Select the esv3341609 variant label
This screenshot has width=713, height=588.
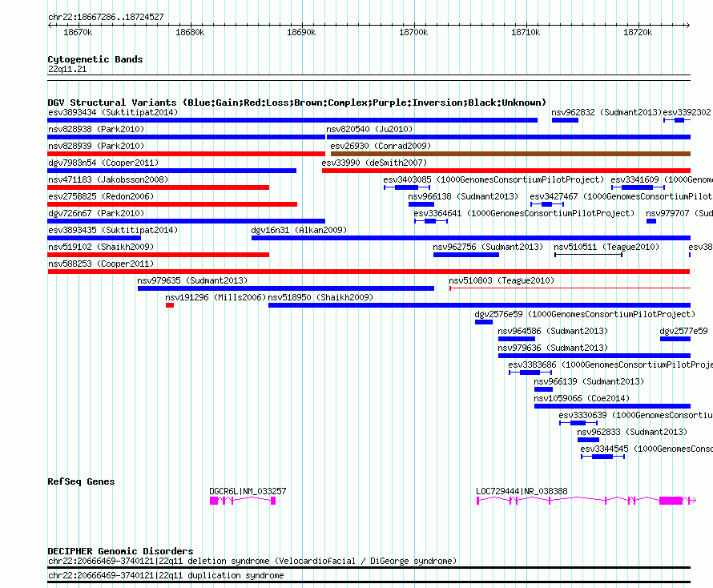[x=662, y=179]
